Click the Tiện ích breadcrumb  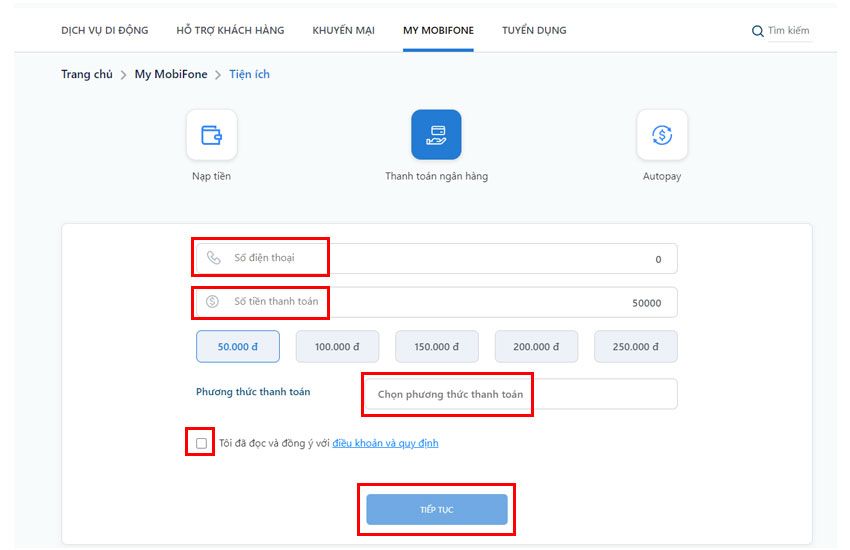[x=249, y=74]
